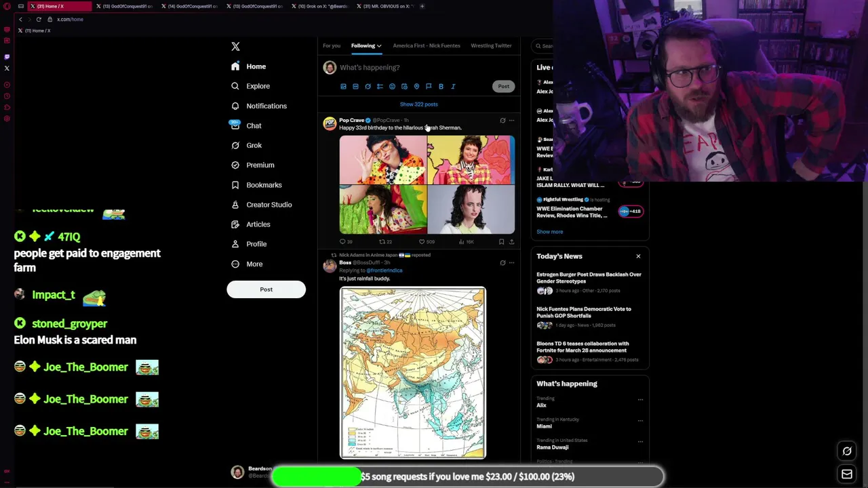Open the messages floating envelope button
This screenshot has height=488, width=868.
tap(847, 474)
